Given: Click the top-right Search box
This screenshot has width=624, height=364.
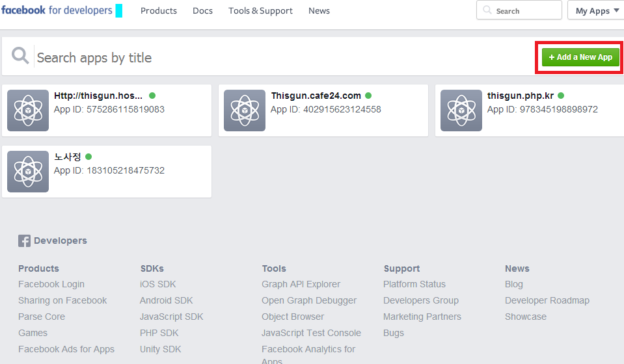Looking at the screenshot, I should (519, 10).
